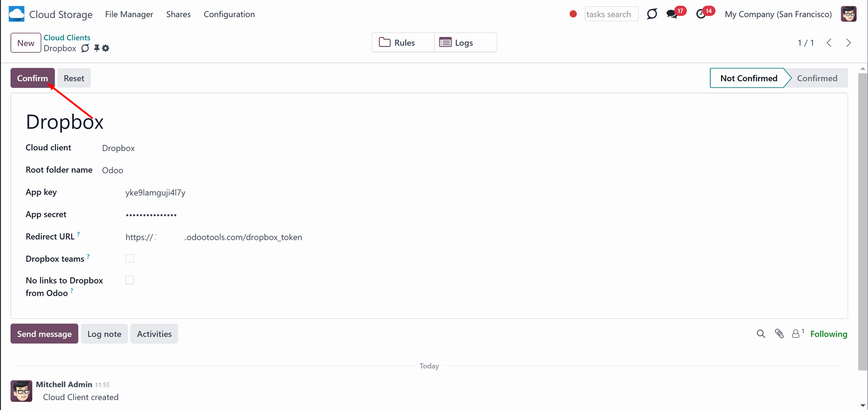Open the gear actions menu by breadcrumb

coord(106,48)
